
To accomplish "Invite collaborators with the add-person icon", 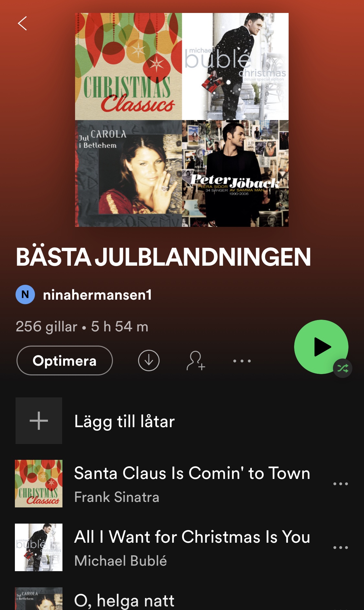I will 196,360.
